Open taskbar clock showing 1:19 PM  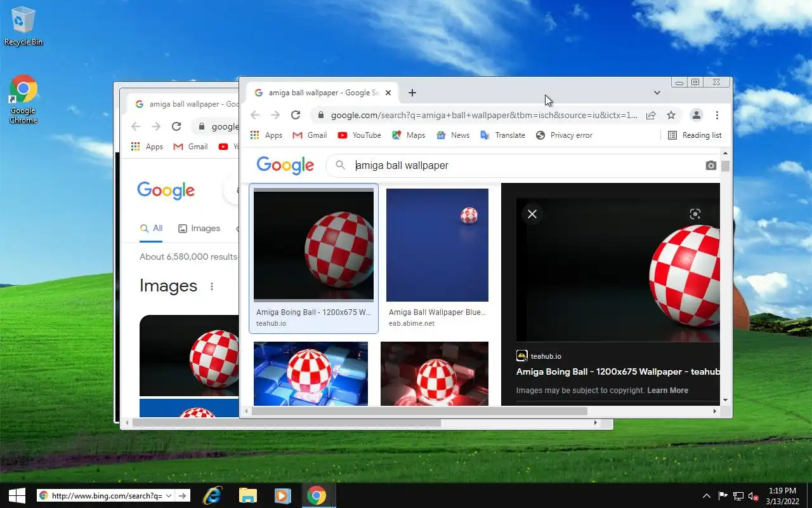click(782, 496)
